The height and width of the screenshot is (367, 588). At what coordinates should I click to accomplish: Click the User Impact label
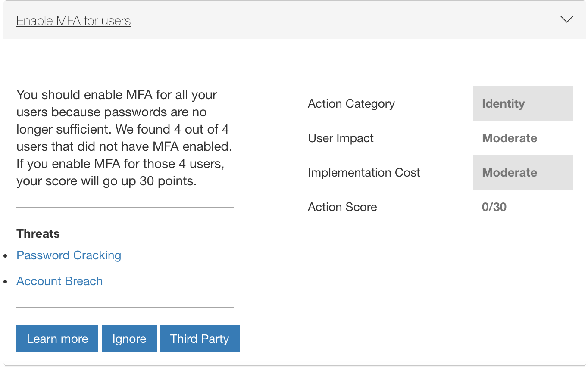[x=341, y=138]
